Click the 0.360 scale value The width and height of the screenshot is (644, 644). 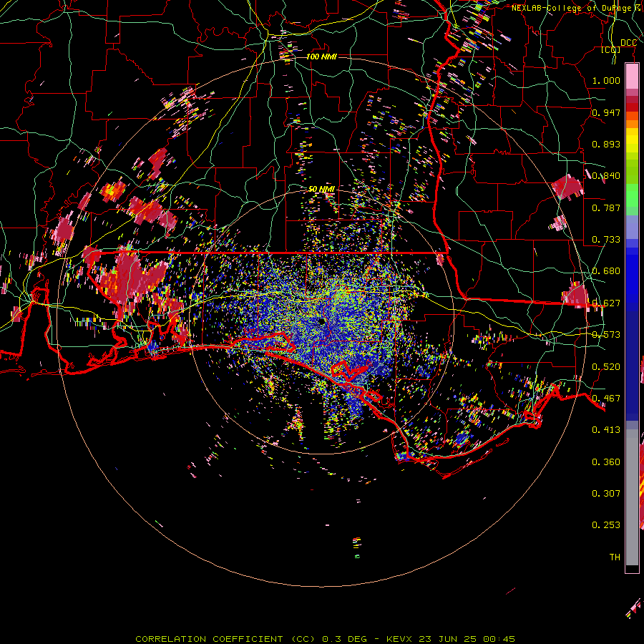(606, 462)
